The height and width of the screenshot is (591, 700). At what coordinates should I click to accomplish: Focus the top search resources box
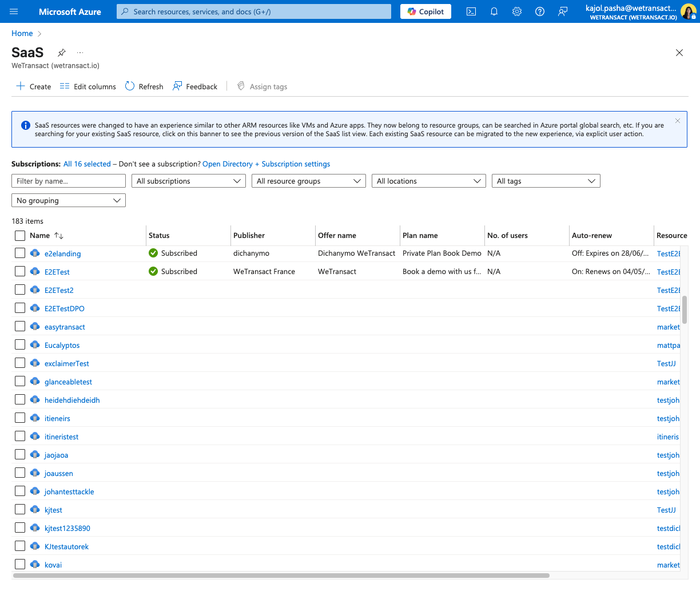tap(254, 11)
